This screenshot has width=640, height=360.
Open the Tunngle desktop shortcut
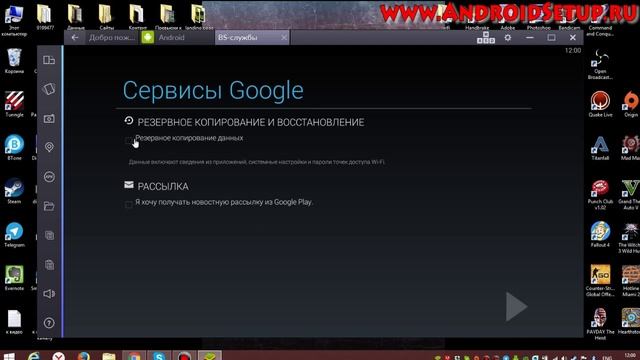[x=14, y=104]
